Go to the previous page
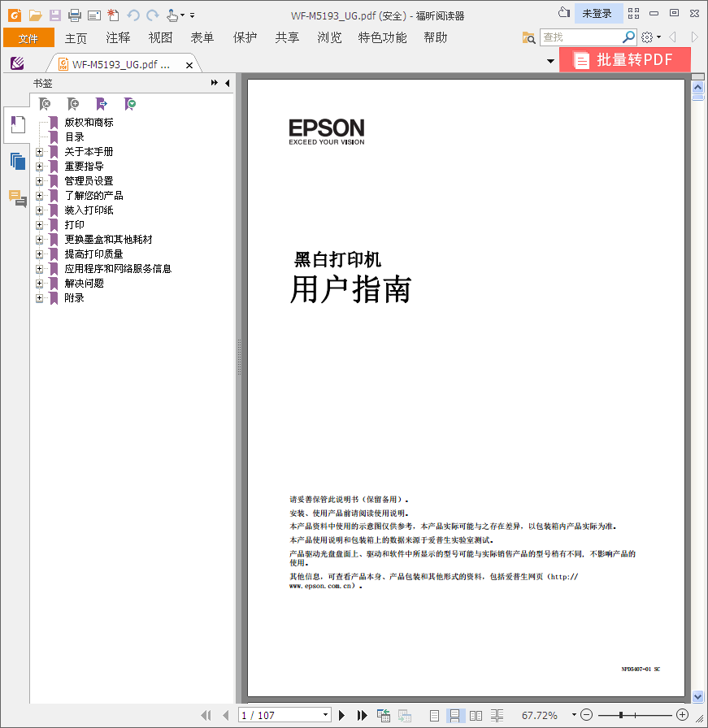This screenshot has width=708, height=728. click(x=226, y=716)
